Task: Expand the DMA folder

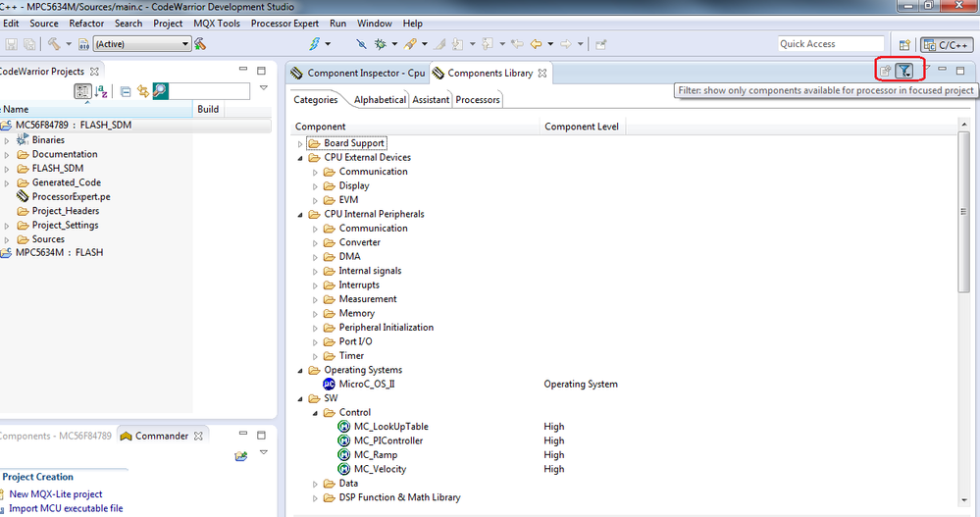Action: tap(315, 258)
